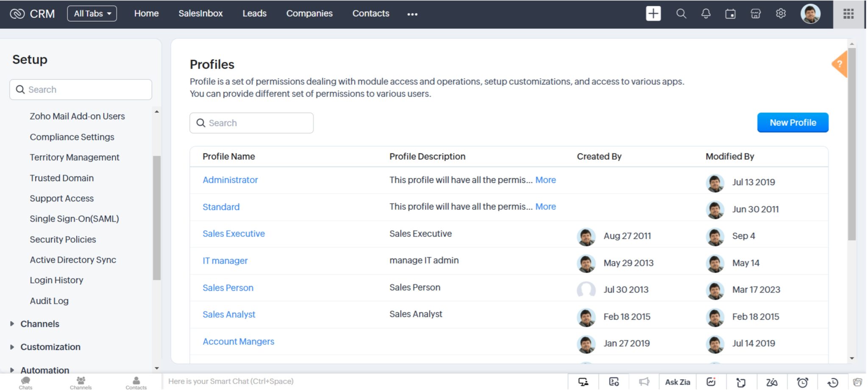Expand the Customization section
Image resolution: width=868 pixels, height=390 pixels.
click(x=50, y=347)
